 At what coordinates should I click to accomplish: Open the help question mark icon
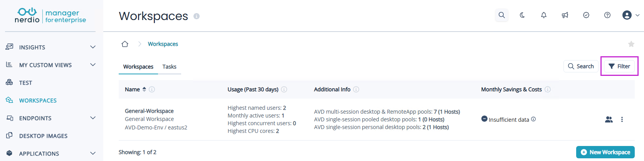click(x=607, y=15)
